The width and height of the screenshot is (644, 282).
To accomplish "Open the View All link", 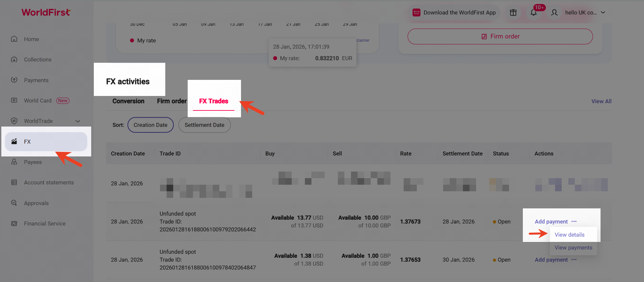I will 602,101.
